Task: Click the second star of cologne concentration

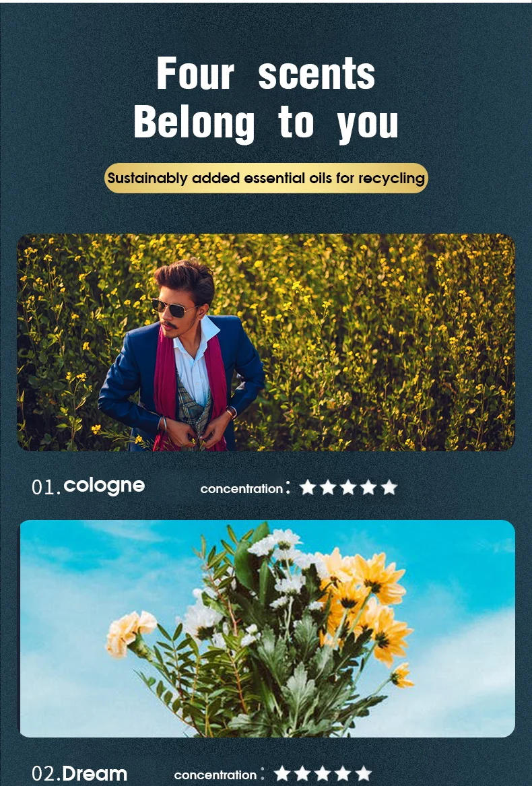Action: [328, 487]
